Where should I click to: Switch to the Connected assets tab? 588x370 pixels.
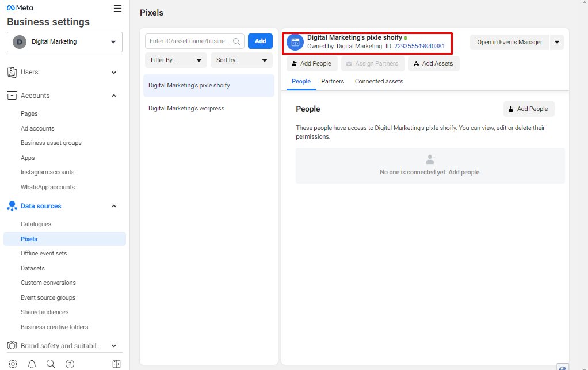click(x=379, y=81)
